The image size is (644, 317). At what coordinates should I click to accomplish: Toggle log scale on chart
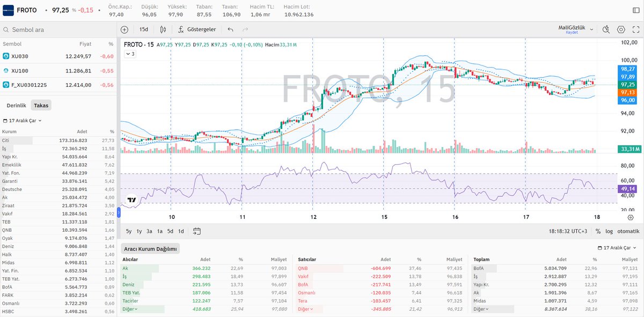[x=609, y=231]
